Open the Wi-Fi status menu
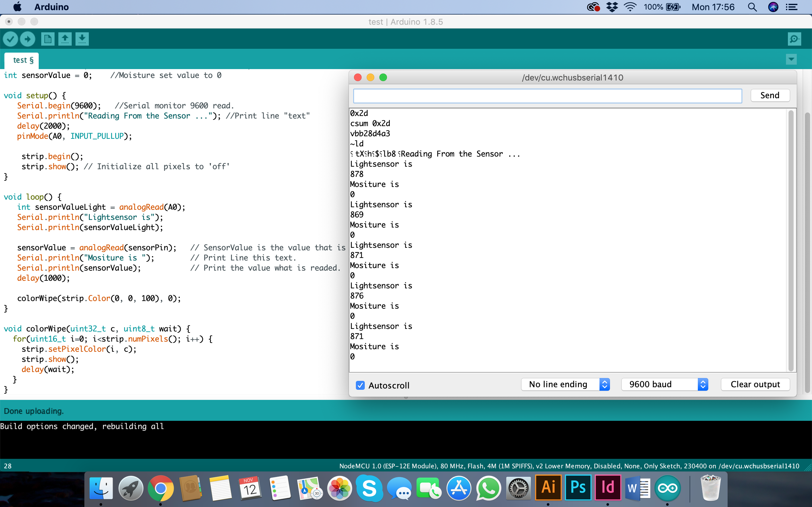Viewport: 812px width, 507px height. point(630,7)
